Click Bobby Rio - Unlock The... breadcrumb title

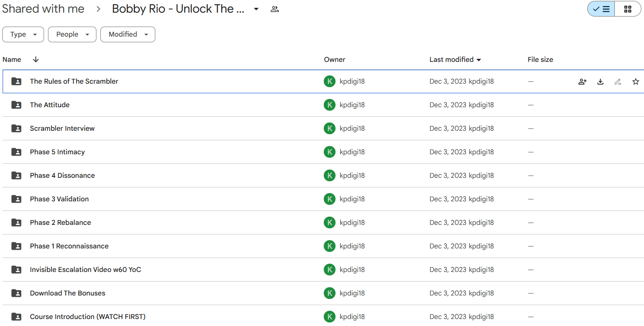(x=178, y=9)
